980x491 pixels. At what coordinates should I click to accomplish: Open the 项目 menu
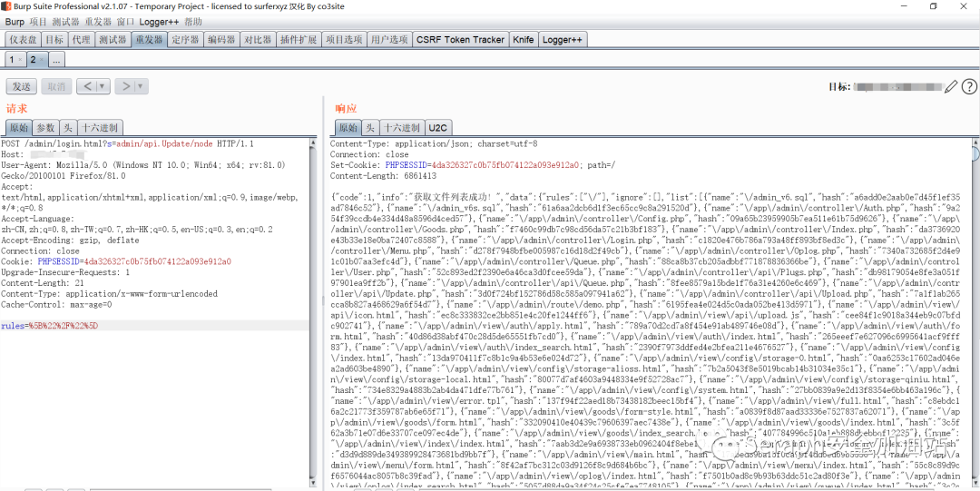(x=39, y=22)
